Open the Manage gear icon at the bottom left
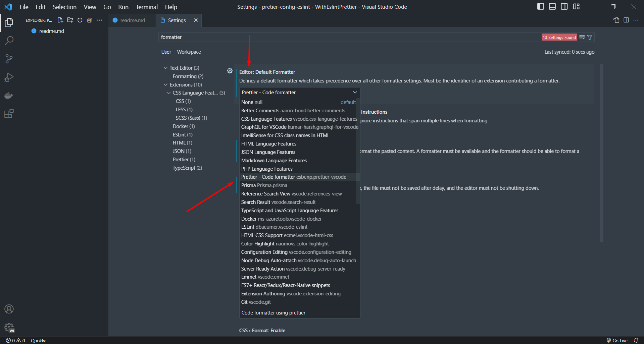 coord(9,327)
